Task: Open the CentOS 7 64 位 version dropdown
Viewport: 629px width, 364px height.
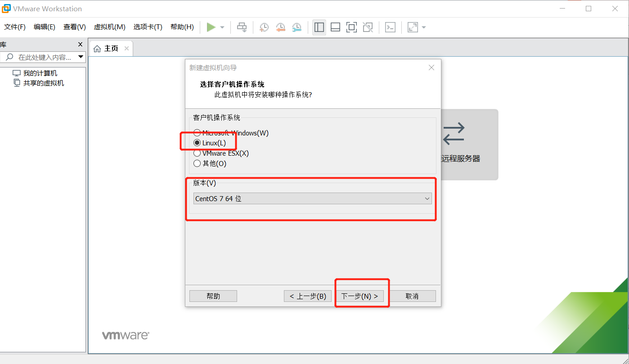Action: pyautogui.click(x=313, y=198)
